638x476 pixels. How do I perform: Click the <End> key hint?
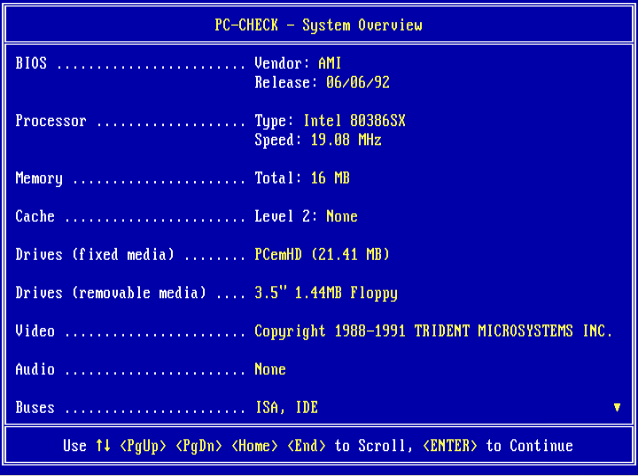pos(306,445)
